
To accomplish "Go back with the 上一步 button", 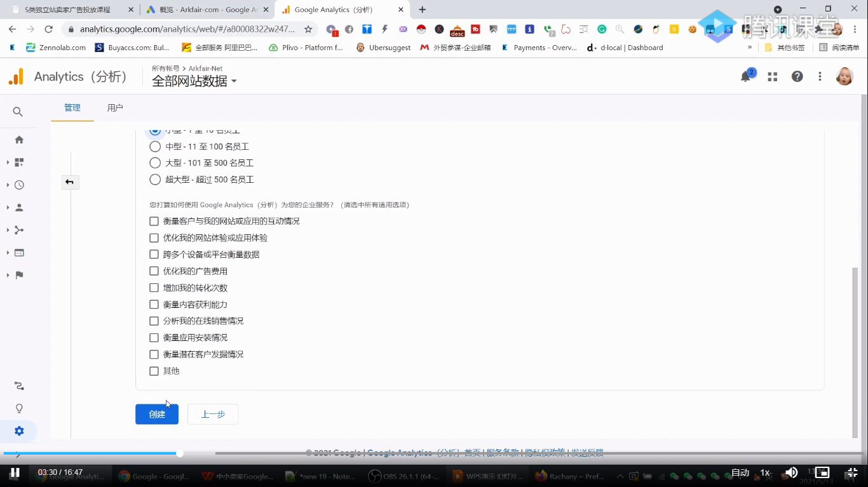I will click(212, 414).
